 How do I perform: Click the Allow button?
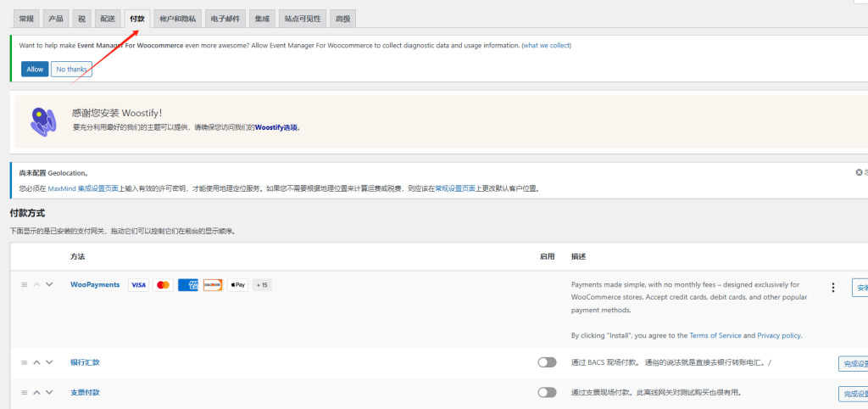pyautogui.click(x=35, y=70)
